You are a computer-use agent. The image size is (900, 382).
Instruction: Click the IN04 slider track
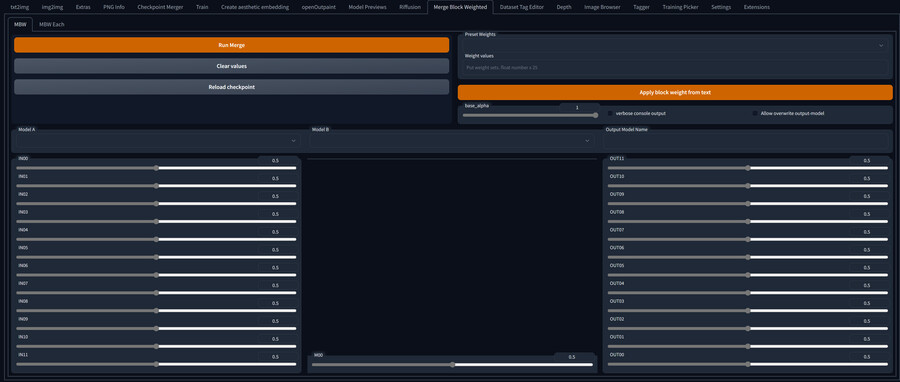(x=157, y=239)
